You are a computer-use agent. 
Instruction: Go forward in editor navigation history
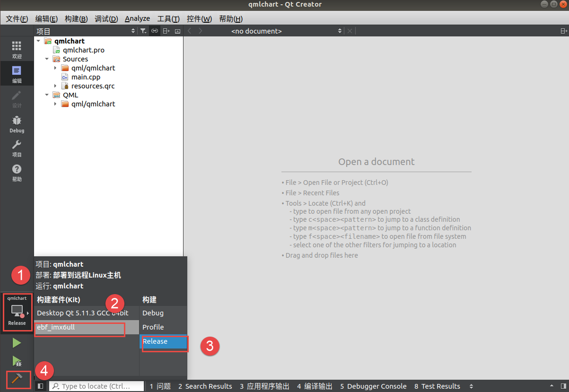(201, 31)
